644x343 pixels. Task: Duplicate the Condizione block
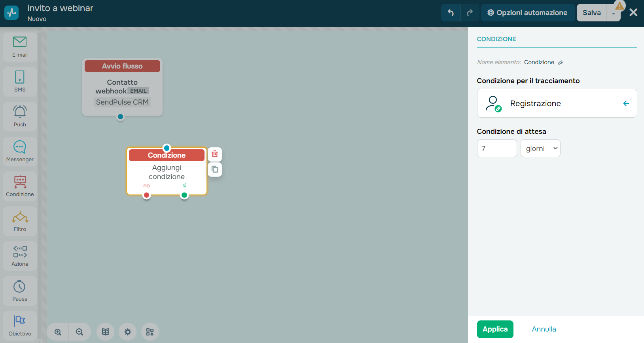[215, 170]
